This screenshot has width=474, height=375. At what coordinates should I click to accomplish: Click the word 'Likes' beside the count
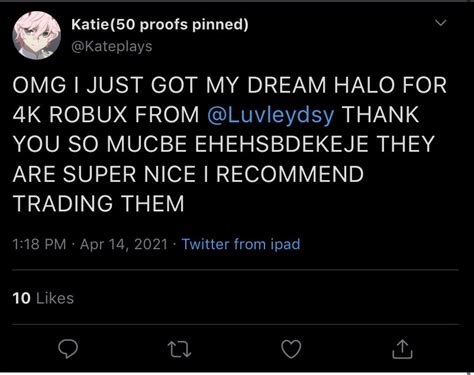pos(55,298)
